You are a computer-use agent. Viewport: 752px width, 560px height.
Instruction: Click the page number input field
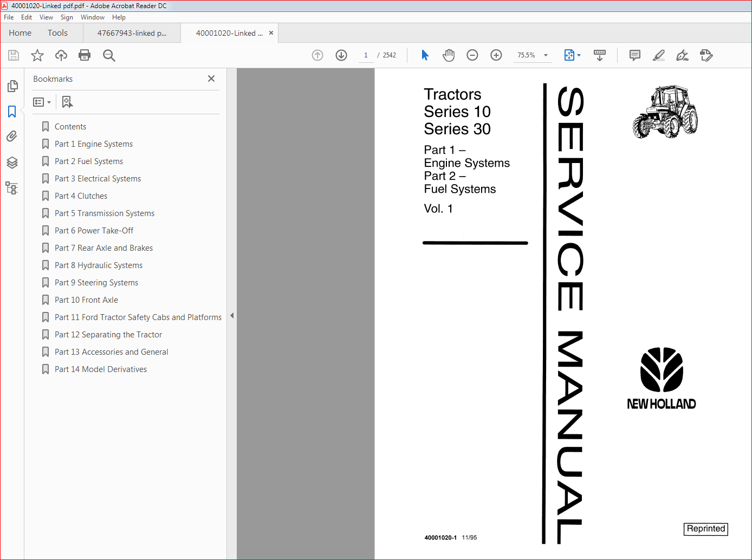[366, 55]
